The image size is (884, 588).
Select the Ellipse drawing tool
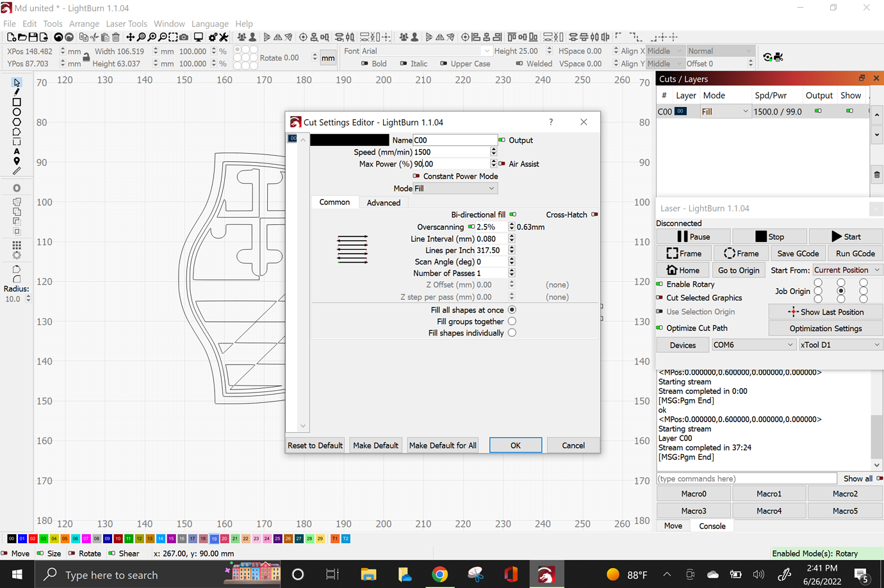coord(17,112)
